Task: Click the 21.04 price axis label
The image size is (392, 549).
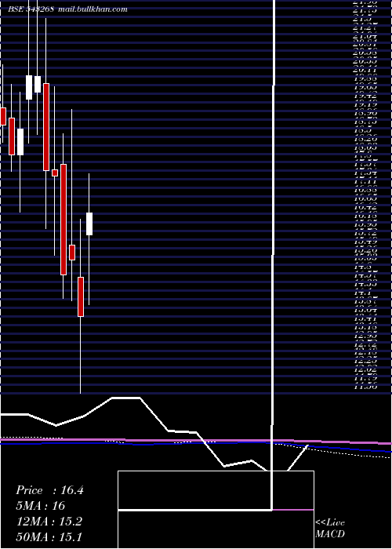Action: click(365, 36)
